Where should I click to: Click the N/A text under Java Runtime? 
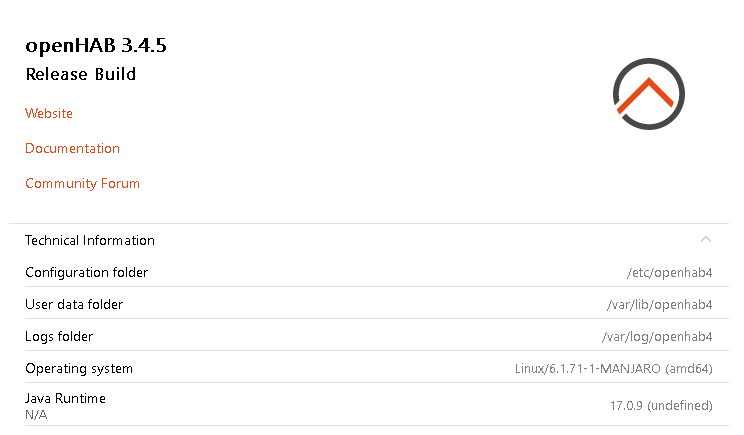[x=36, y=415]
